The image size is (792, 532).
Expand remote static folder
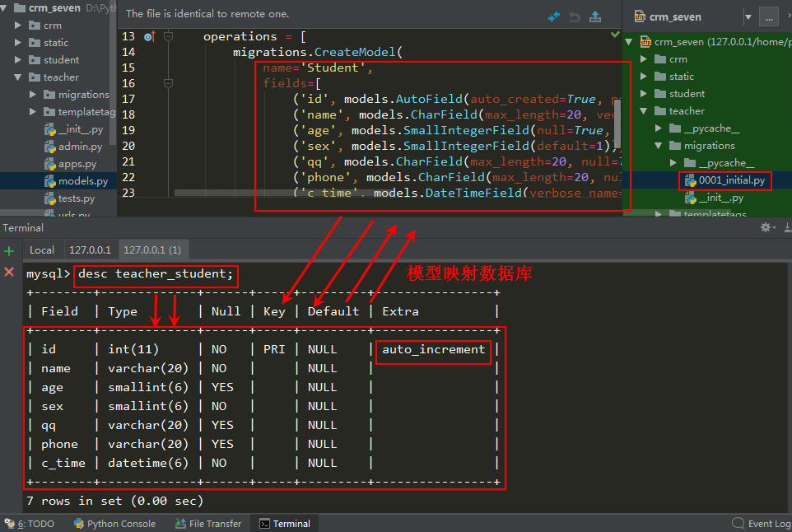point(644,77)
